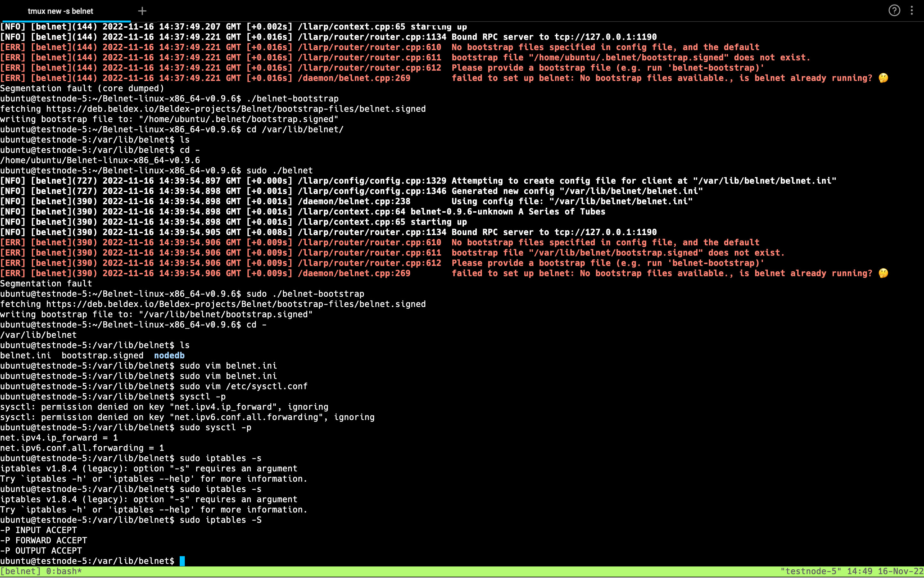Open the three-dot options menu
This screenshot has width=924, height=578.
(912, 10)
